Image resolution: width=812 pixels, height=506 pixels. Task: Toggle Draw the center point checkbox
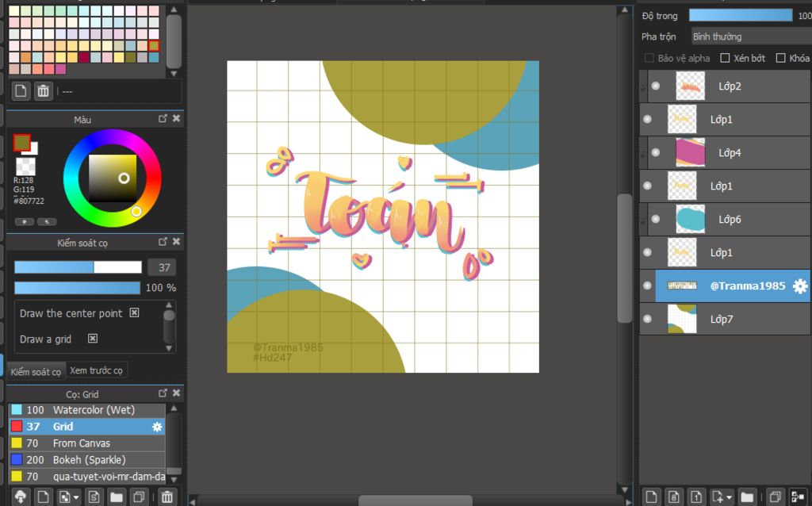coord(134,312)
